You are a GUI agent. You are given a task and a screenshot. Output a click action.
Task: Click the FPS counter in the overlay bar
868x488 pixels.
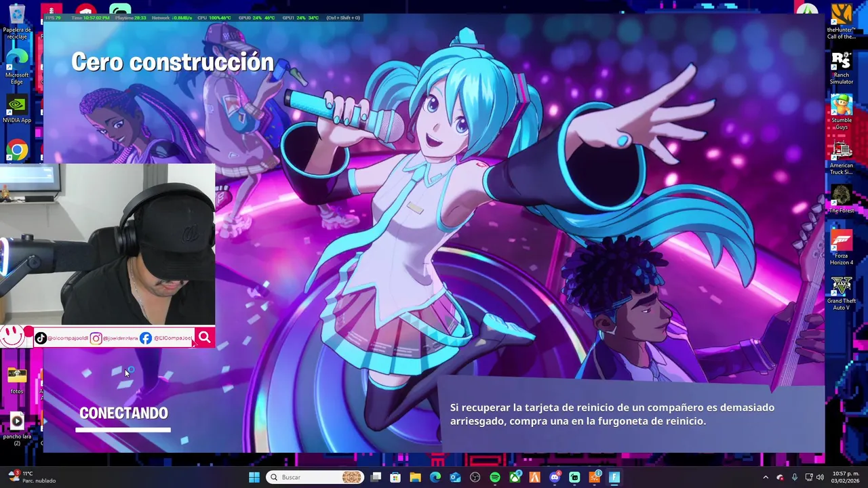[53, 18]
